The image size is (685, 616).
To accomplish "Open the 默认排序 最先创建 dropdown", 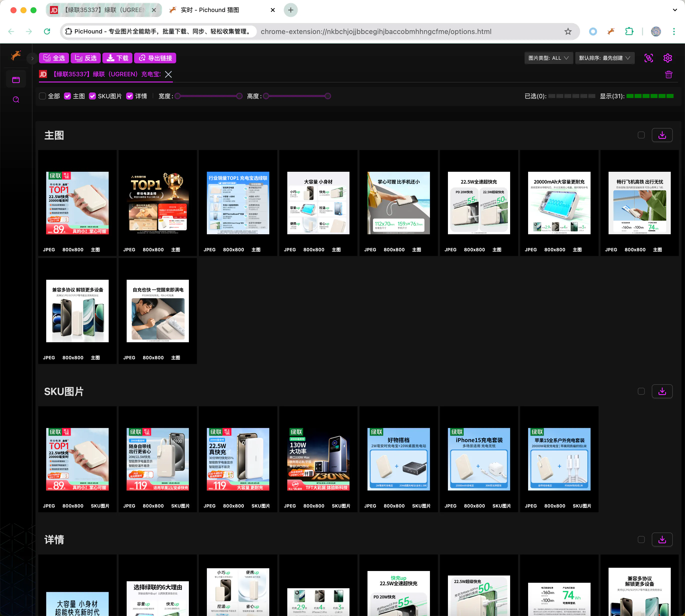I will click(604, 58).
